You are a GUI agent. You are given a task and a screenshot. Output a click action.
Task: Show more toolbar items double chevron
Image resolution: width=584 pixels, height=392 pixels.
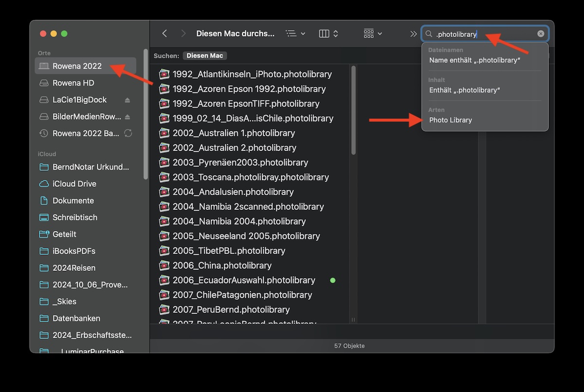click(x=413, y=34)
